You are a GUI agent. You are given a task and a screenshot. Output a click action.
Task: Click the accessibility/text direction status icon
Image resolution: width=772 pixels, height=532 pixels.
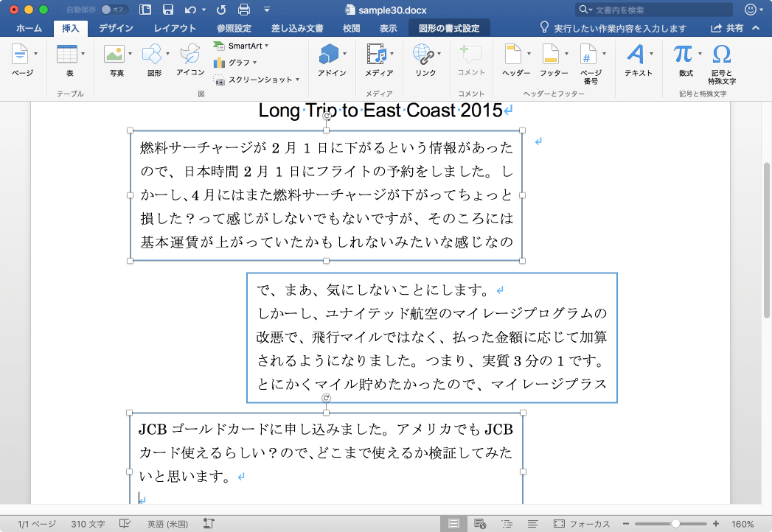209,524
